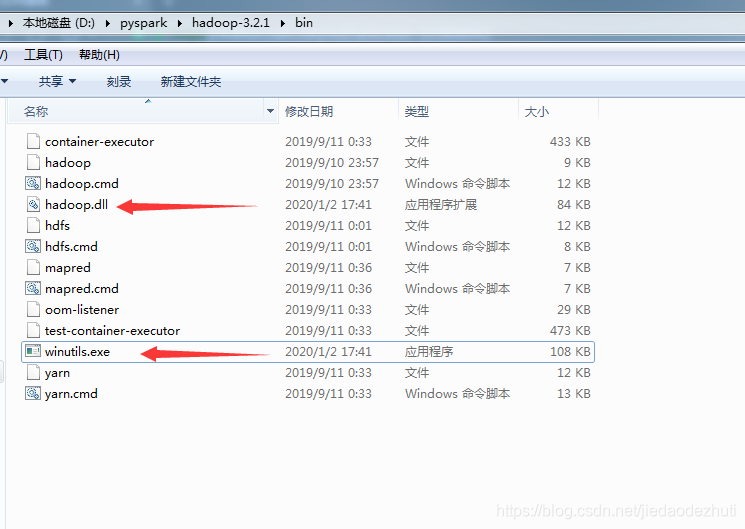
Task: Select the mapred.cmd file name
Action: pyautogui.click(x=82, y=289)
